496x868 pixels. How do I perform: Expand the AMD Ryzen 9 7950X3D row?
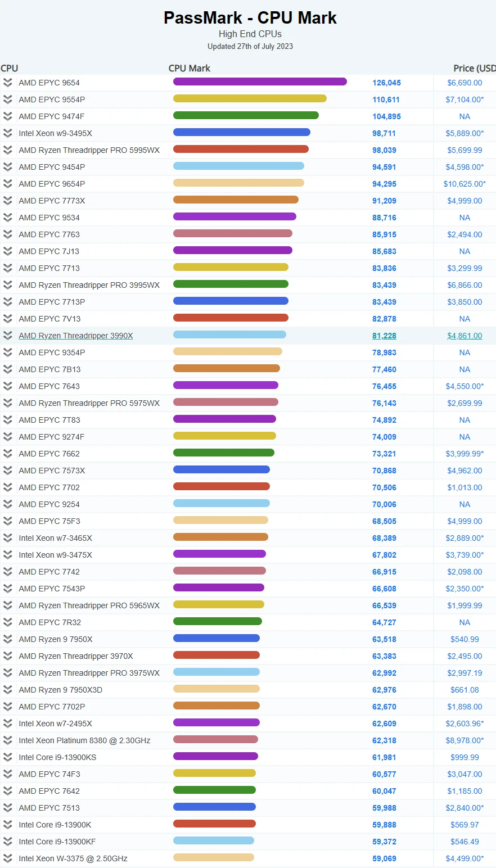pos(7,690)
